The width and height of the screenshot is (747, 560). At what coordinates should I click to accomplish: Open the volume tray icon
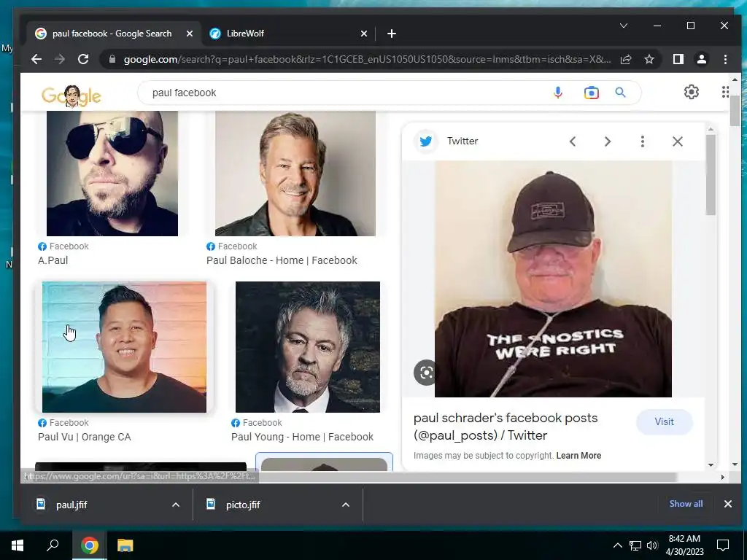pyautogui.click(x=652, y=545)
